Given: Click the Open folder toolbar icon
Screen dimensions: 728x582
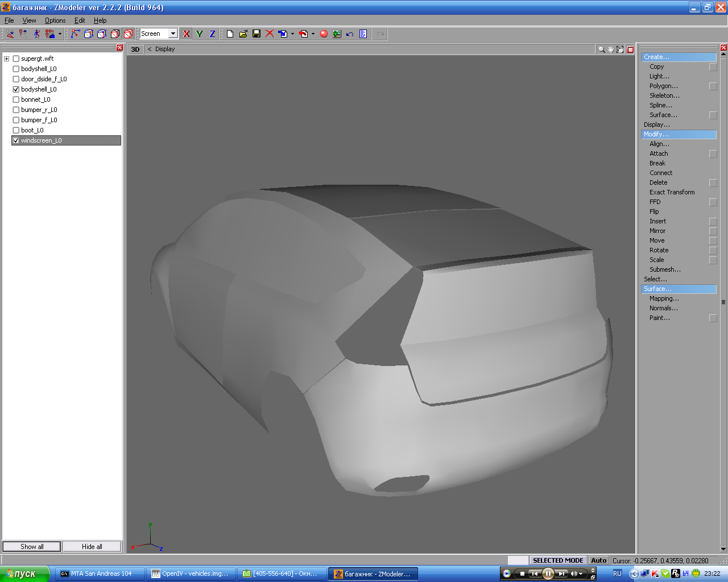Looking at the screenshot, I should tap(243, 34).
